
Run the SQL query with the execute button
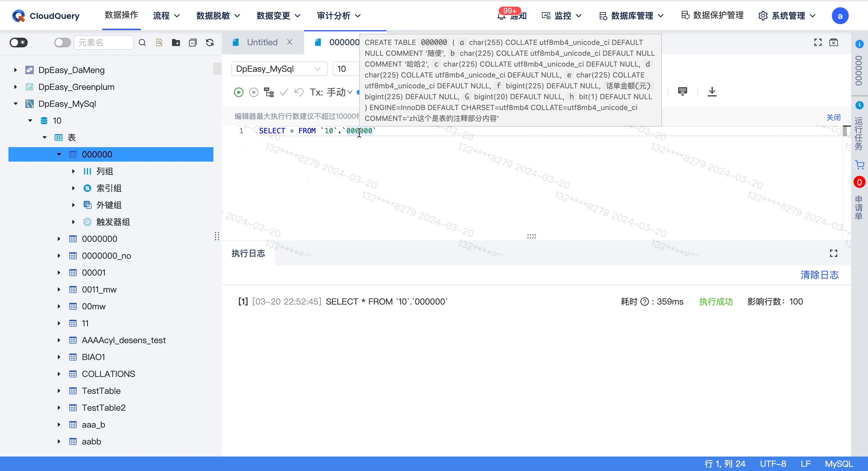pyautogui.click(x=239, y=92)
